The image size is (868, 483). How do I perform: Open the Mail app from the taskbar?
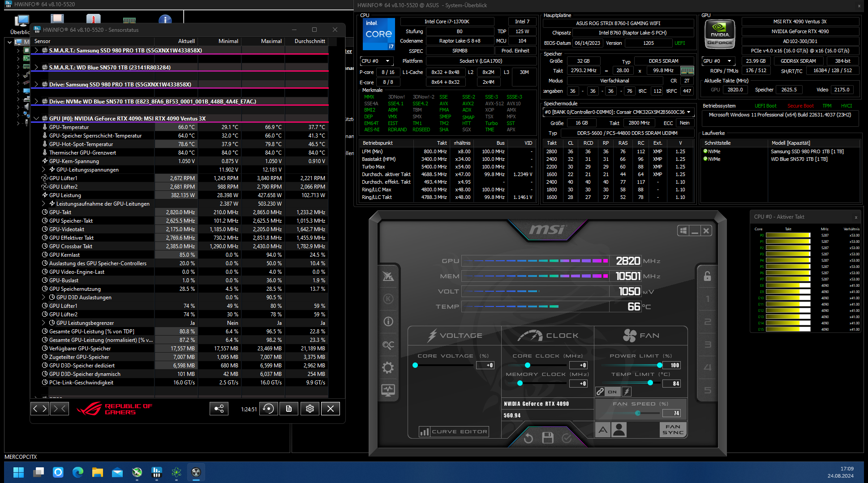click(117, 472)
